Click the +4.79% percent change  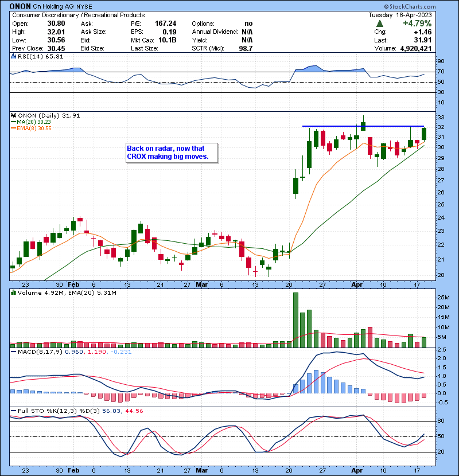417,24
